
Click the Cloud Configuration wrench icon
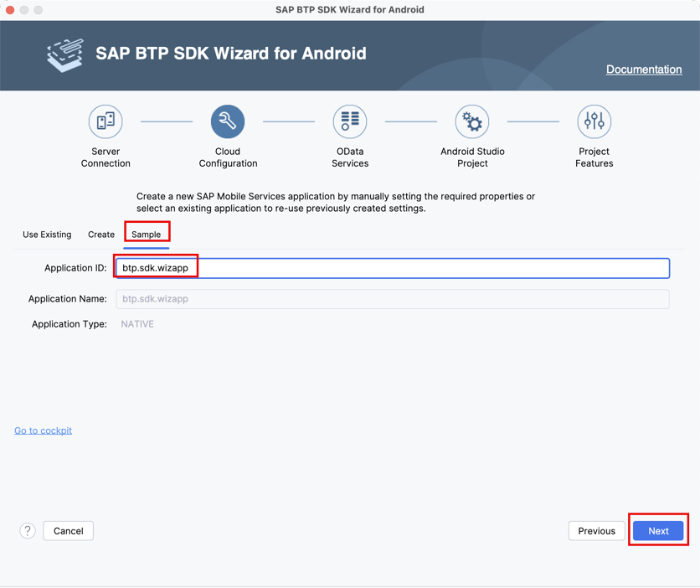click(228, 121)
